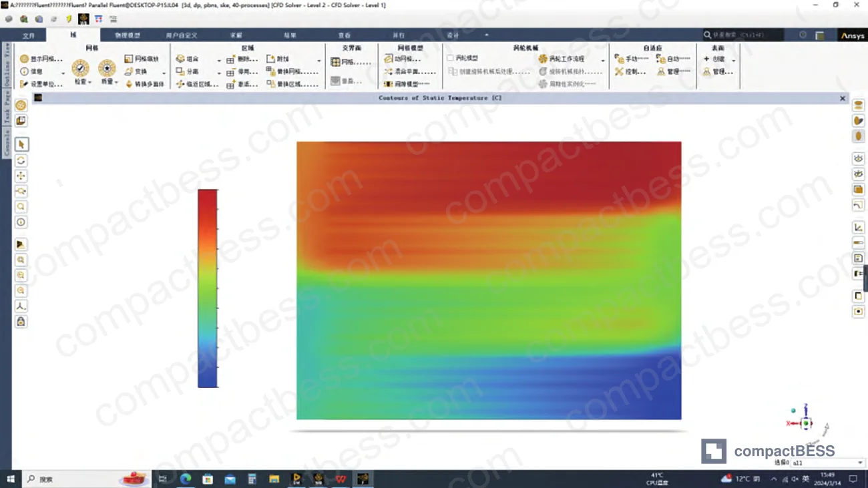This screenshot has height=488, width=868.
Task: Expand the 创建 surface dropdown
Action: 734,60
